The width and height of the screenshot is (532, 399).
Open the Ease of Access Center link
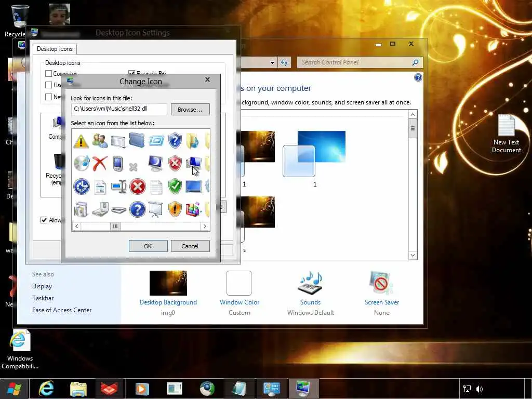tap(62, 310)
